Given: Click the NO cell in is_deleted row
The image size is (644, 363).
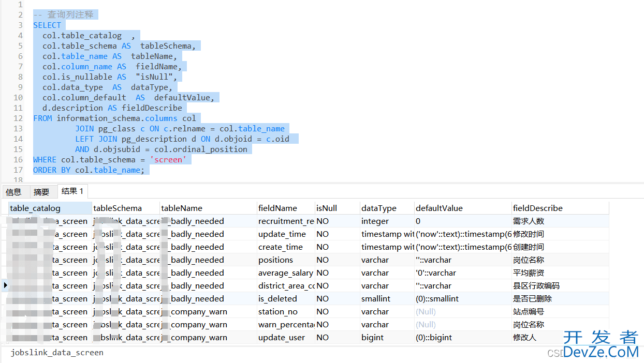Looking at the screenshot, I should coord(338,298).
